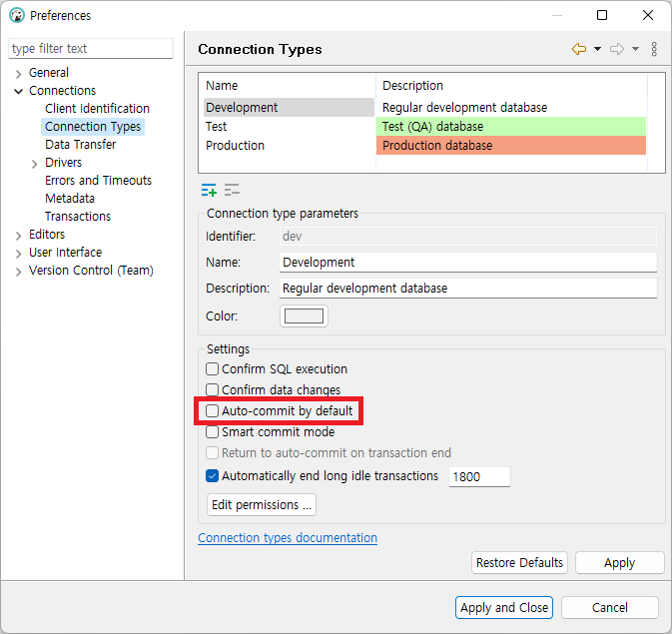Expand the Drivers tree node
672x634 pixels.
point(35,164)
